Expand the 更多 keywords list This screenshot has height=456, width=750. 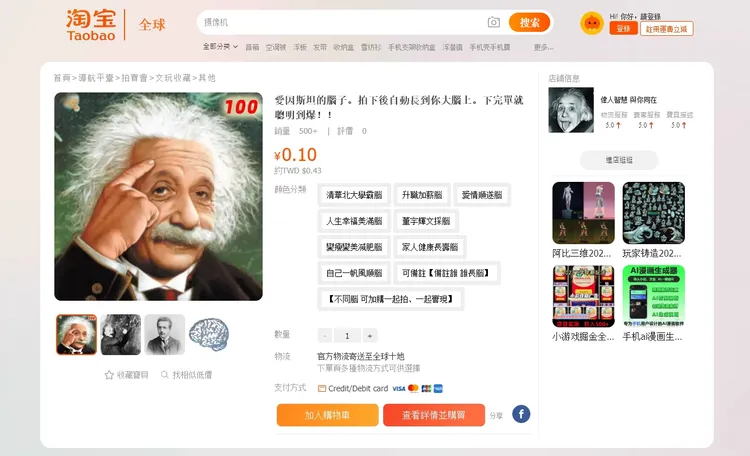point(543,47)
